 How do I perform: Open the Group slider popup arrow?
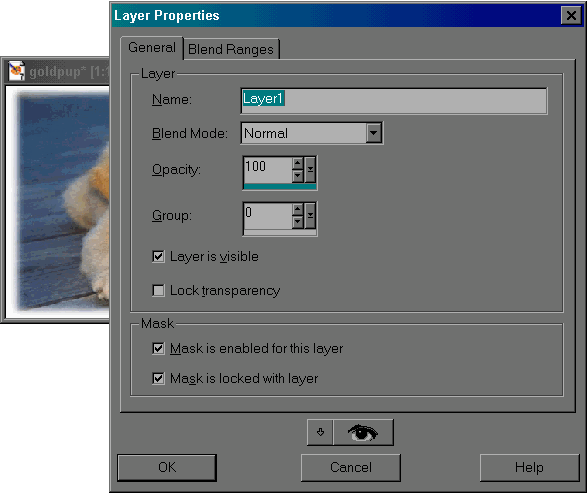click(310, 216)
